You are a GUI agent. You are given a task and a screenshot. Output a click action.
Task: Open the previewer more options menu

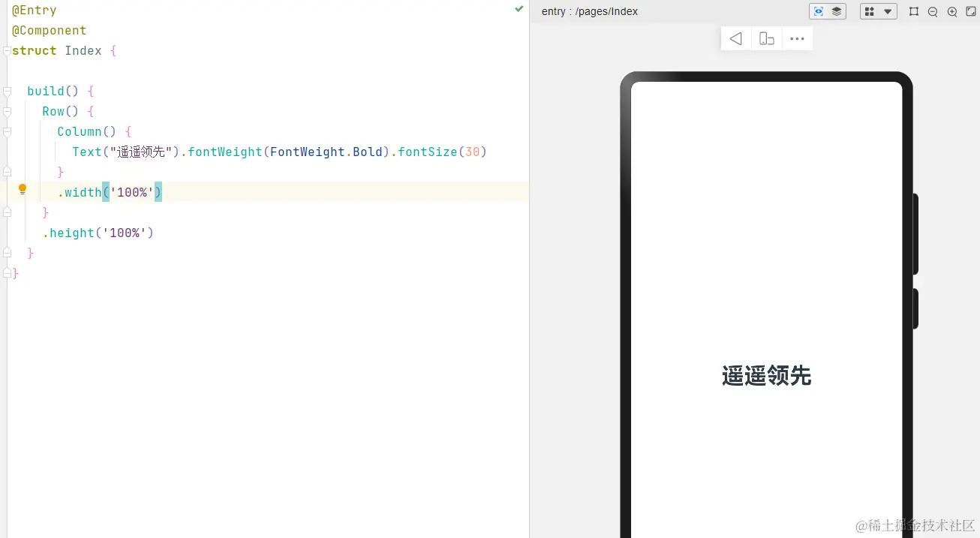click(797, 38)
